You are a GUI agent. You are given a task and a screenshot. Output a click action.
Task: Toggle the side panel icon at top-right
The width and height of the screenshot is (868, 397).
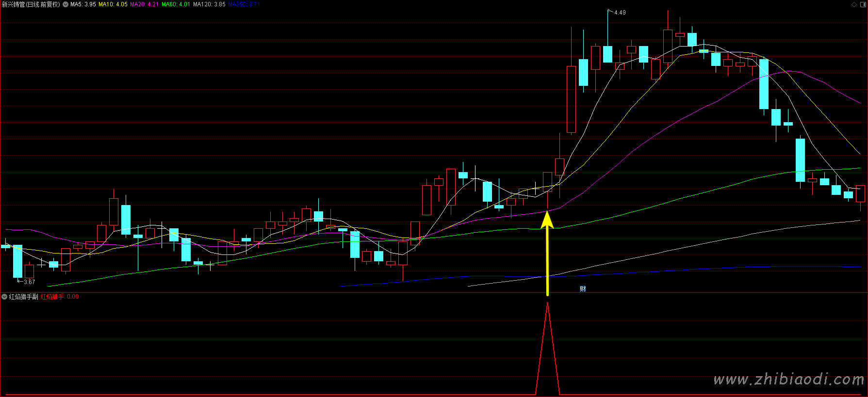tap(862, 4)
